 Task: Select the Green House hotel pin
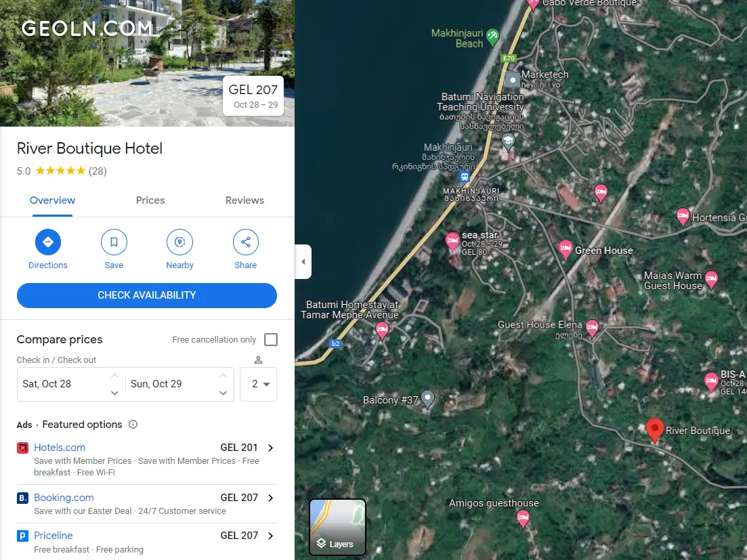[x=565, y=249]
